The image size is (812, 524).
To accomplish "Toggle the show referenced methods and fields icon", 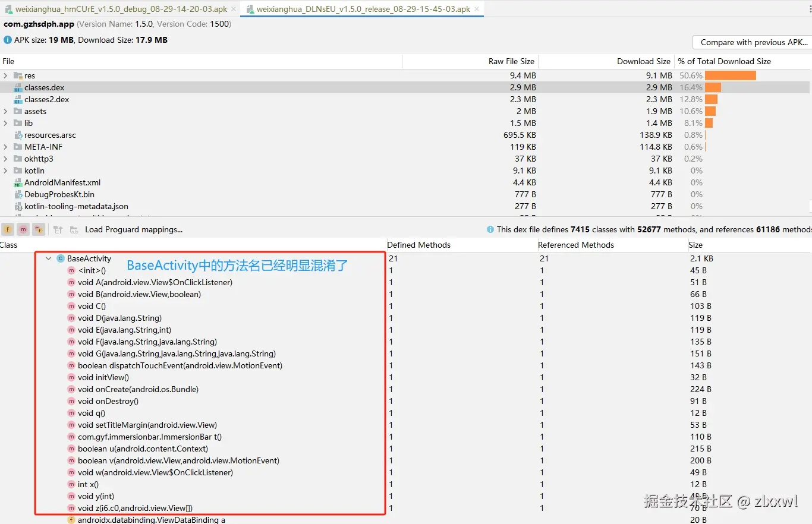I will point(39,229).
